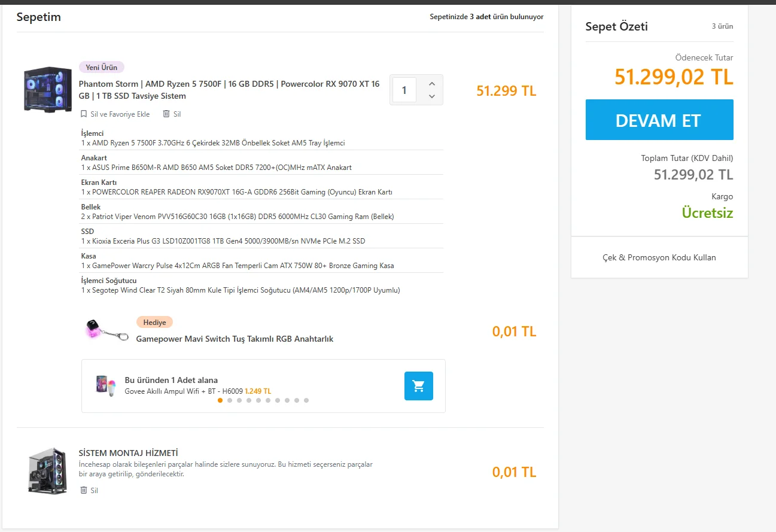Select the second carousel dot

[230, 400]
